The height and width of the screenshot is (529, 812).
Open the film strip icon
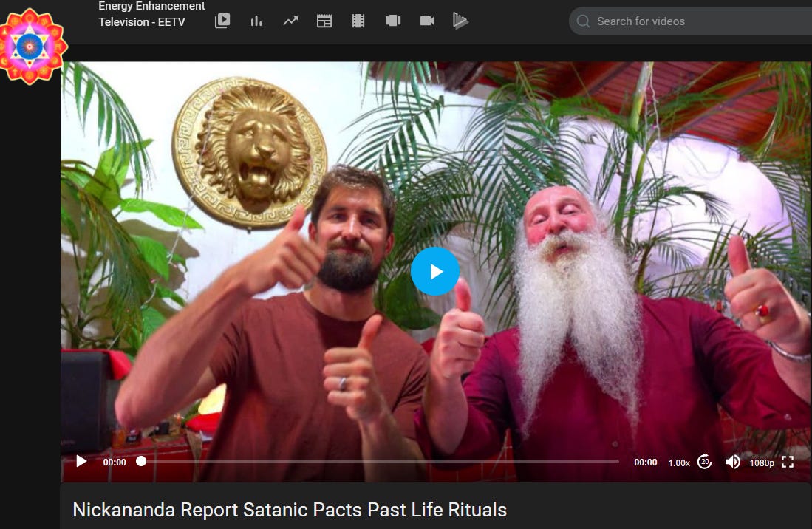(x=358, y=21)
